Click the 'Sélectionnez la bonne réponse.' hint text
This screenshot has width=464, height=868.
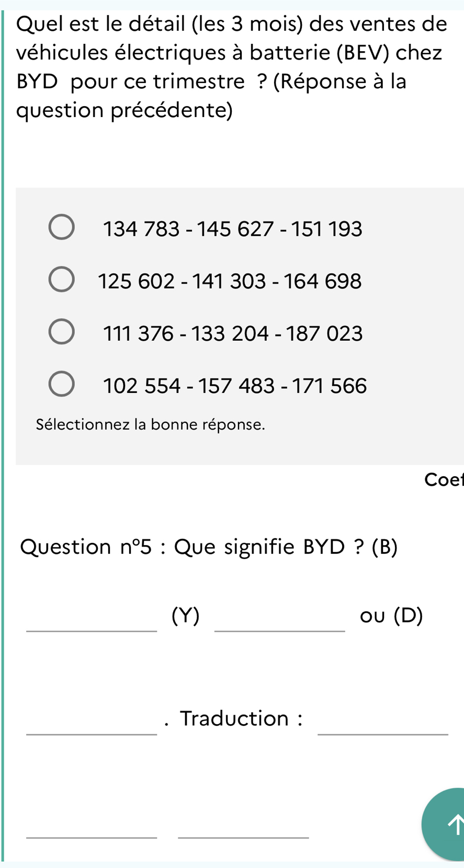pyautogui.click(x=151, y=424)
